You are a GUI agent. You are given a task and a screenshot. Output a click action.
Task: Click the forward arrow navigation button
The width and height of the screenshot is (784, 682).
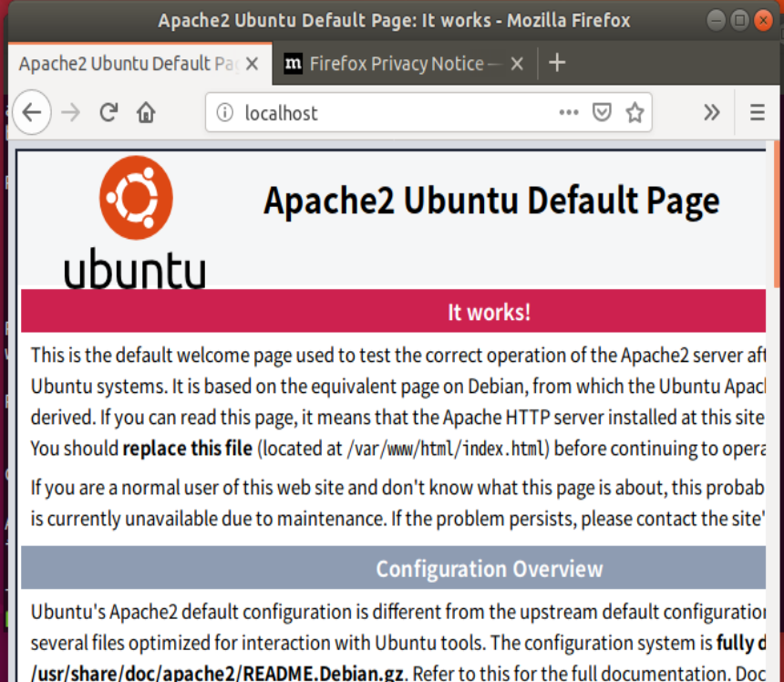click(70, 112)
